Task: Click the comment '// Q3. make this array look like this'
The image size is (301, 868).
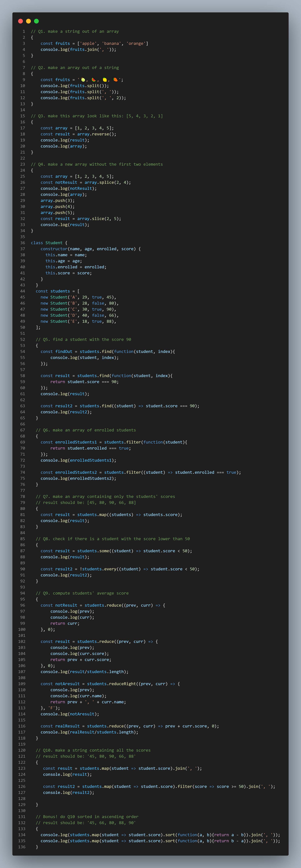Action: [x=97, y=116]
